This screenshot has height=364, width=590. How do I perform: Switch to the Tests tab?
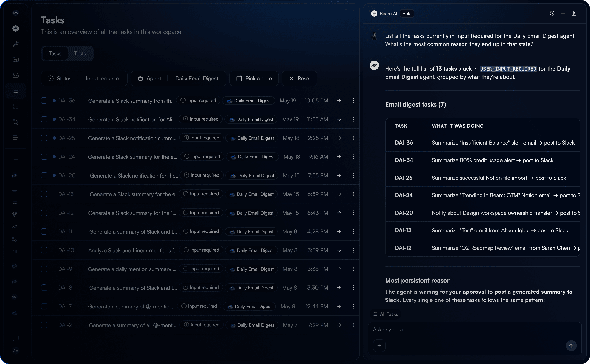(80, 53)
